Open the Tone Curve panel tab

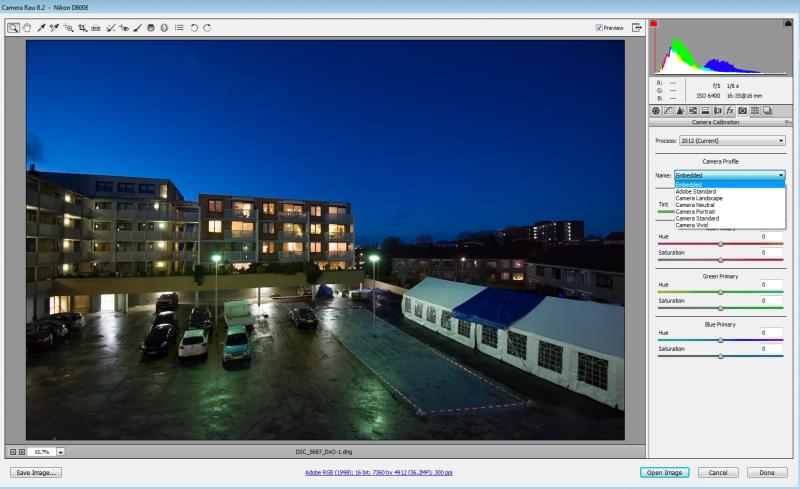[x=668, y=111]
